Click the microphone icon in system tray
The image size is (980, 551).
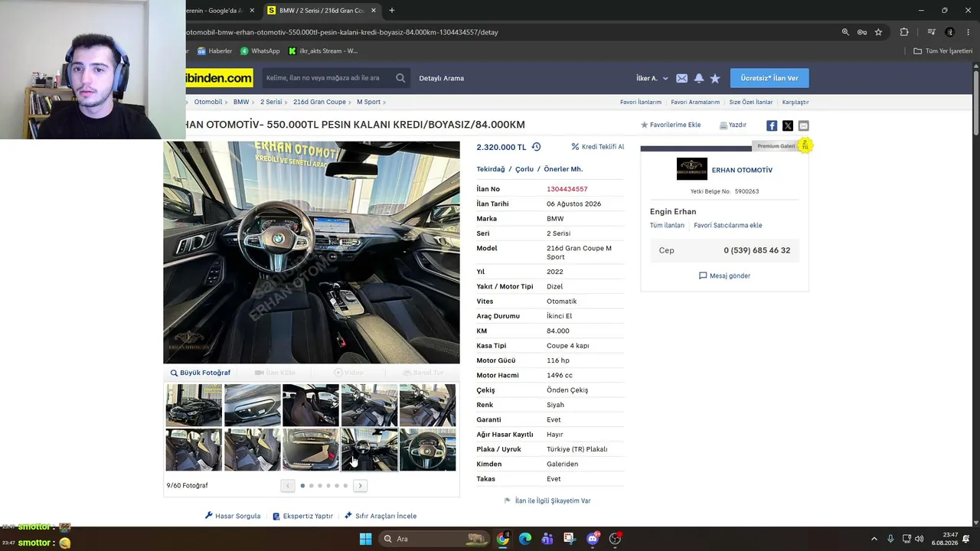(890, 539)
